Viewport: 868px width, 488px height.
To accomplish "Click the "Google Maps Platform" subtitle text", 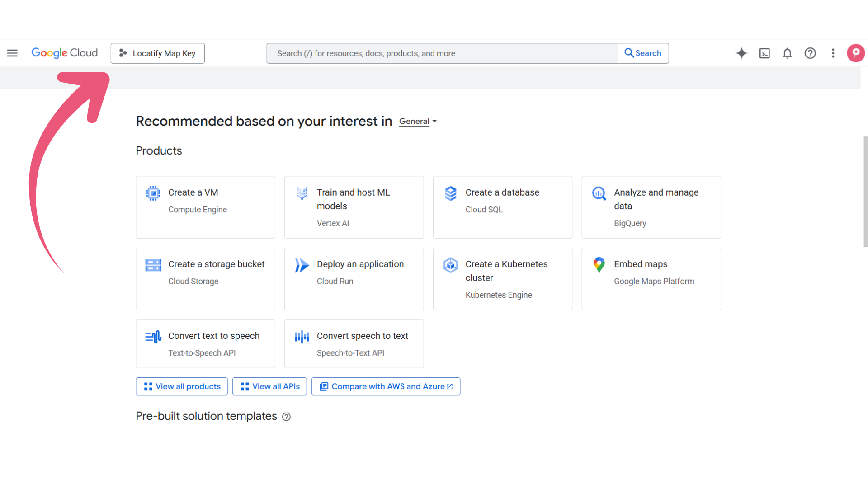I will pyautogui.click(x=654, y=281).
